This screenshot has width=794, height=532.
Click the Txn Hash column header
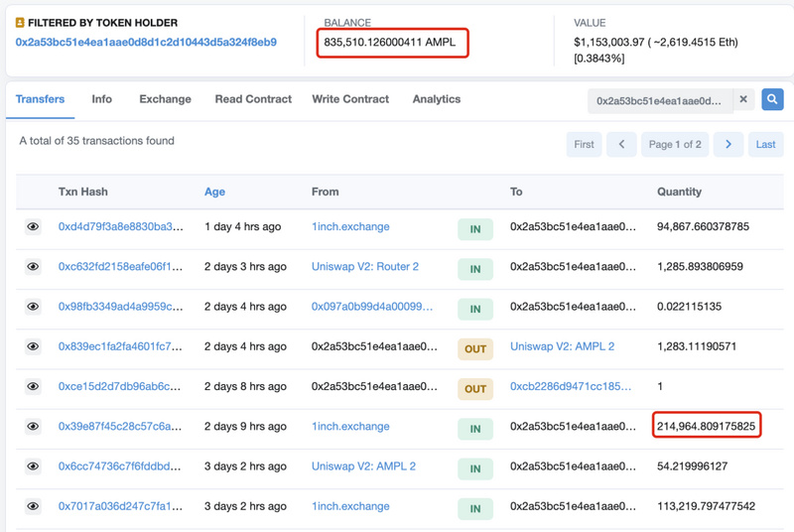tap(83, 192)
